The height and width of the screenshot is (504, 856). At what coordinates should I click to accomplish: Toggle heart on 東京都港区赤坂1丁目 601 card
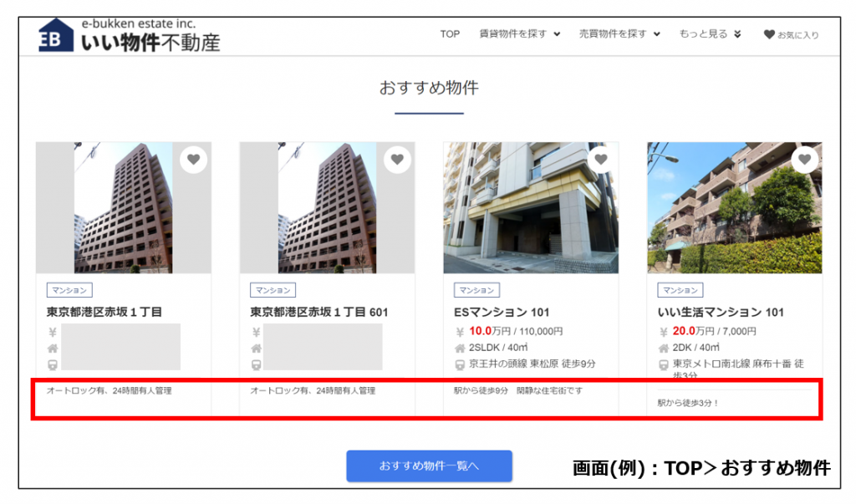pyautogui.click(x=397, y=159)
